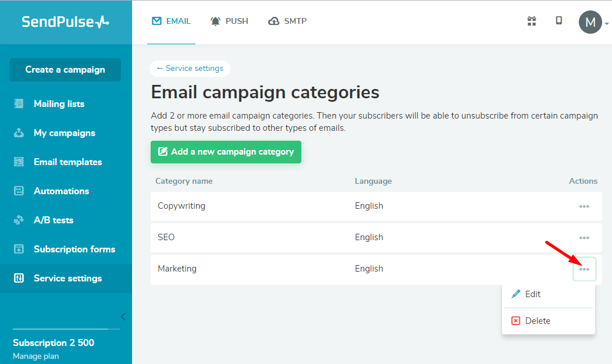Select Delete from the context menu
This screenshot has height=364, width=612.
click(x=537, y=320)
